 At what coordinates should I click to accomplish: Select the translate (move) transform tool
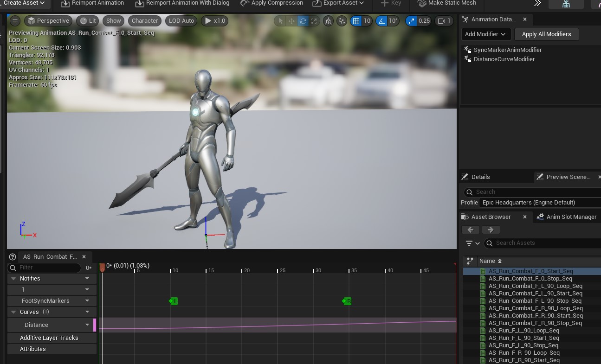point(291,21)
